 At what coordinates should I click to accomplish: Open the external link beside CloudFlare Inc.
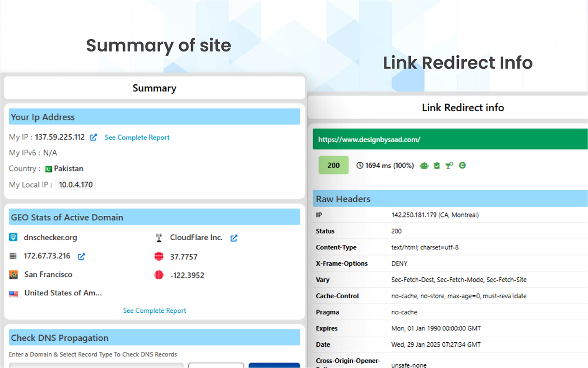click(234, 238)
